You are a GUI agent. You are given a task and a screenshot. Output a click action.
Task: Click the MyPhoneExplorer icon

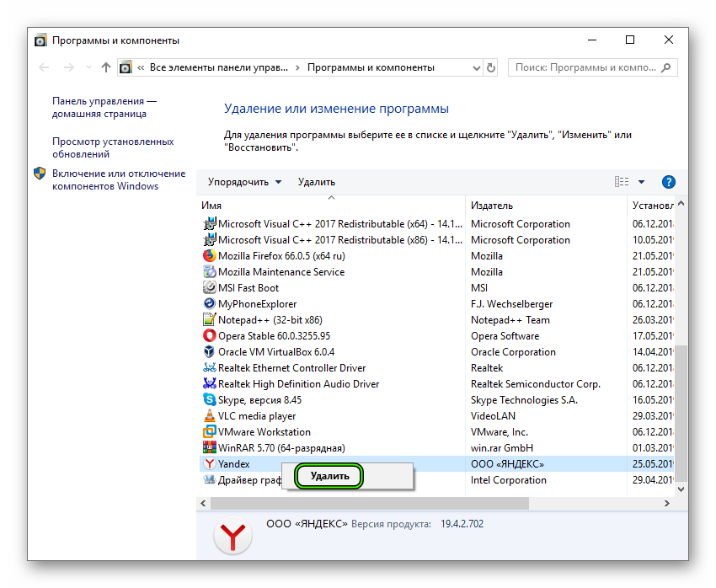pyautogui.click(x=209, y=303)
